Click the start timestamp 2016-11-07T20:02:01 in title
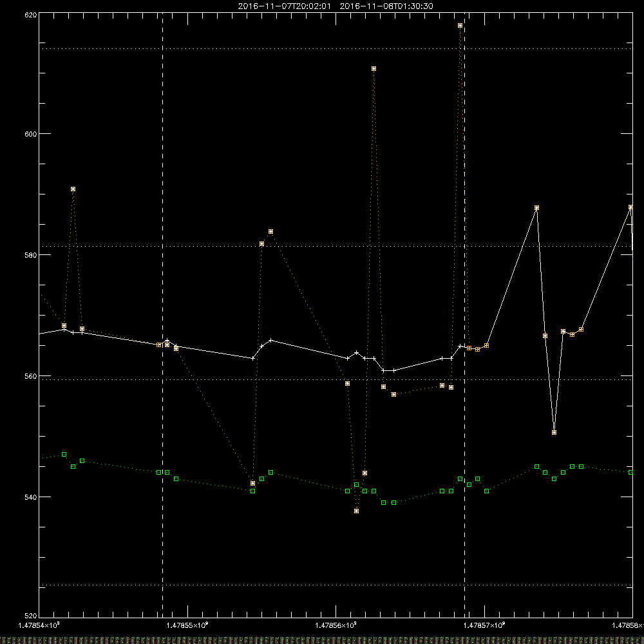The image size is (644, 644). click(x=284, y=6)
